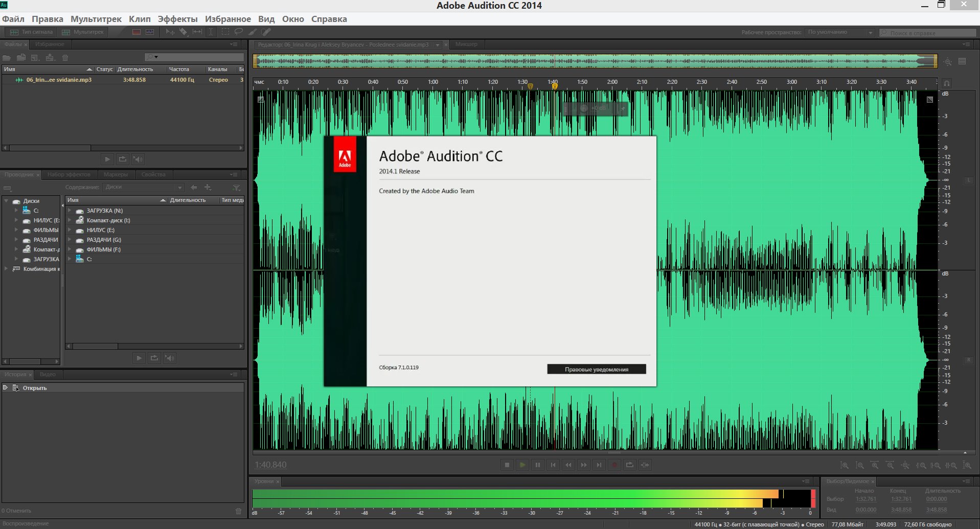The width and height of the screenshot is (980, 529).
Task: Skip playhead to the next marker
Action: click(599, 465)
